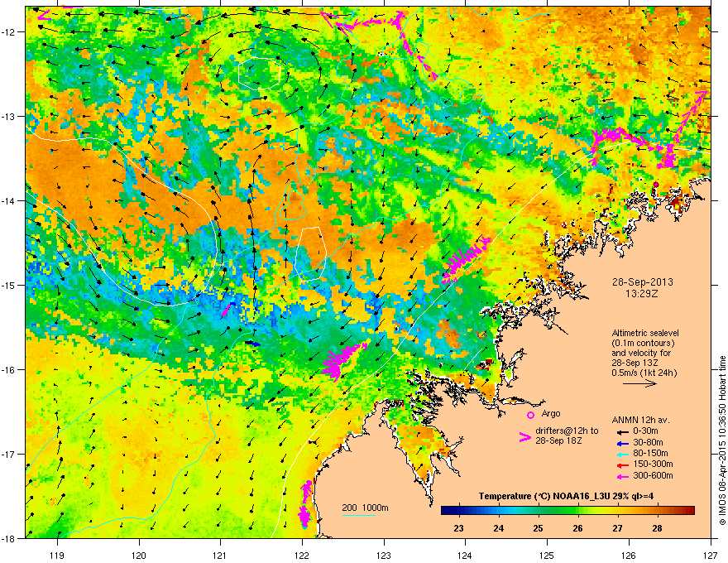Viewport: 728px width, 563px height.
Task: Click the magenta drifter track near 122E 17.6S
Action: click(x=305, y=503)
